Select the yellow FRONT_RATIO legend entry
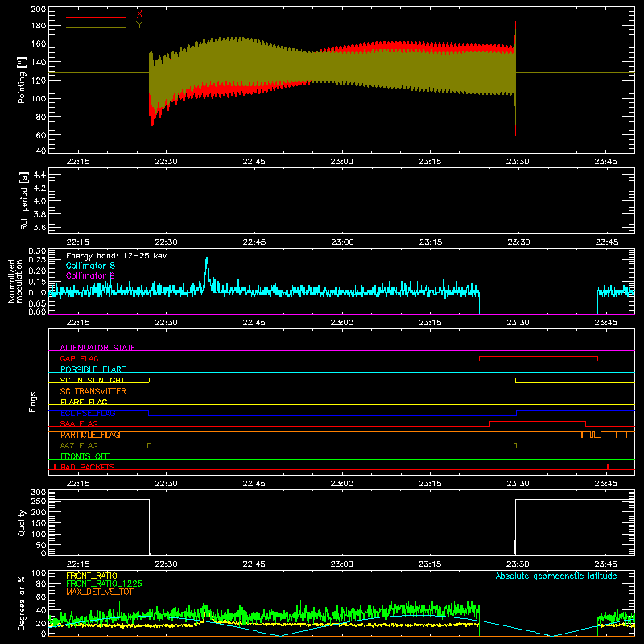The image size is (644, 644). [92, 576]
